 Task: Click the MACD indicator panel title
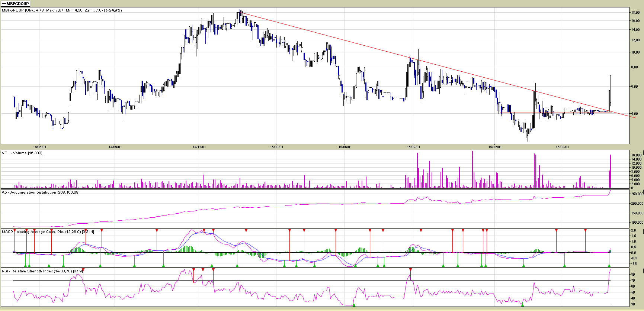pos(48,232)
